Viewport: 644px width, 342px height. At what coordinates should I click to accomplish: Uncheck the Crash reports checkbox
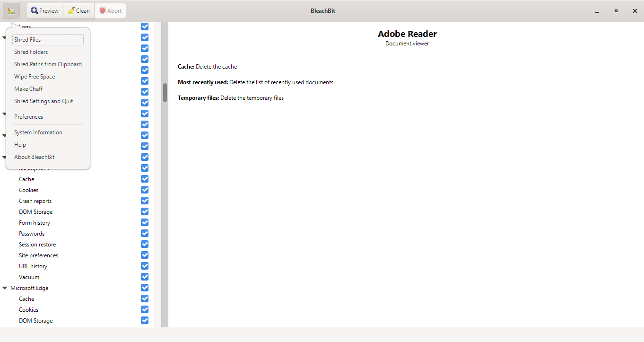[x=145, y=201]
